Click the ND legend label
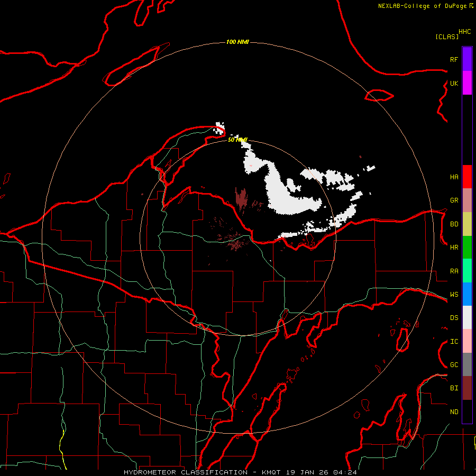Viewport: 476px width, 476px height. tap(454, 412)
